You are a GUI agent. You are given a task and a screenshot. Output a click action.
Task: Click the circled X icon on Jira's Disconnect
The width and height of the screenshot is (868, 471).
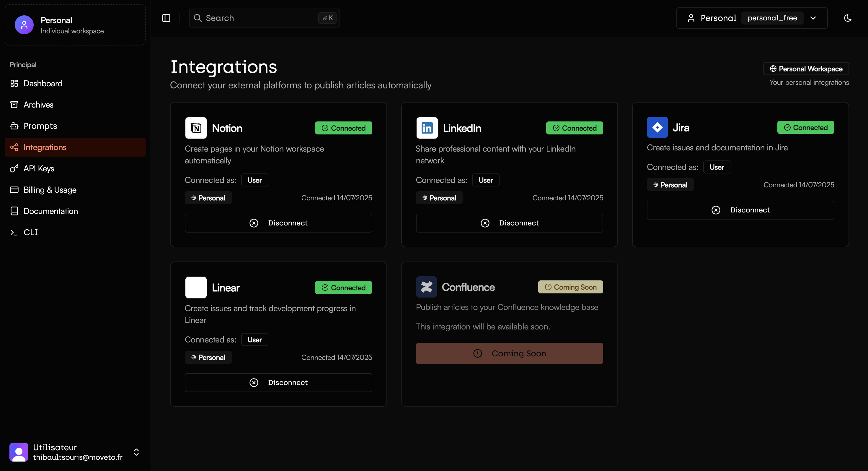(x=716, y=210)
